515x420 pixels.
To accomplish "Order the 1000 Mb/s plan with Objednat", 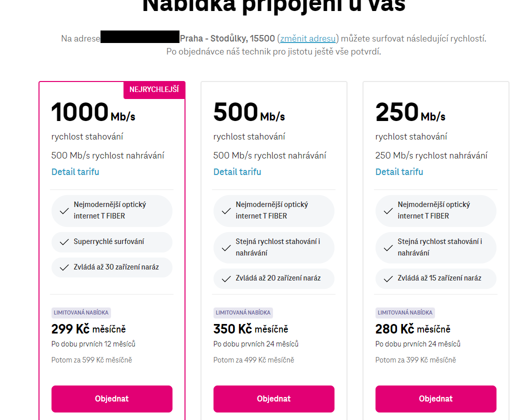I will (111, 398).
